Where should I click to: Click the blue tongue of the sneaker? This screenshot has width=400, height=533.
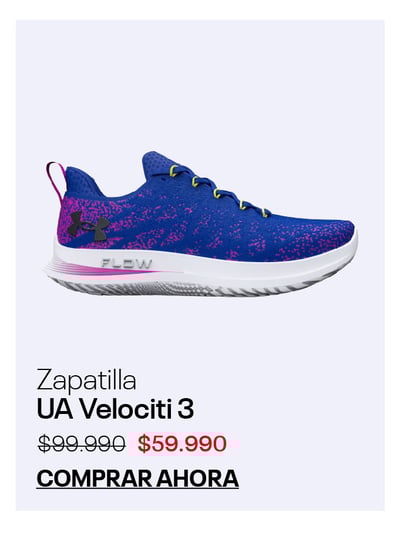(156, 162)
